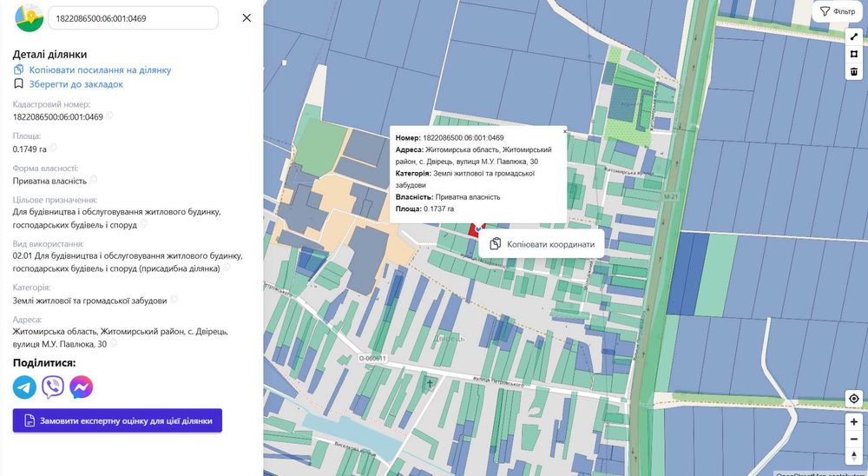This screenshot has height=476, width=868.
Task: Save parcel via Зберегти до закладок
Action: (76, 84)
